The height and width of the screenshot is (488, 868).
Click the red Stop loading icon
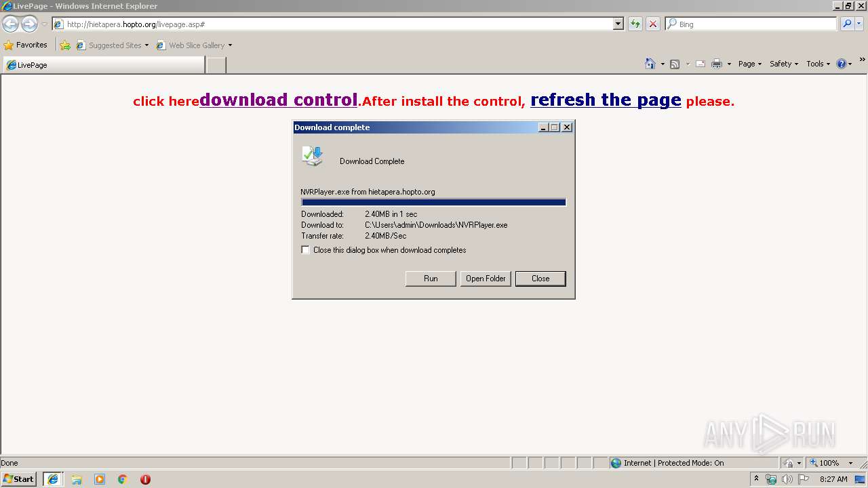click(x=653, y=24)
